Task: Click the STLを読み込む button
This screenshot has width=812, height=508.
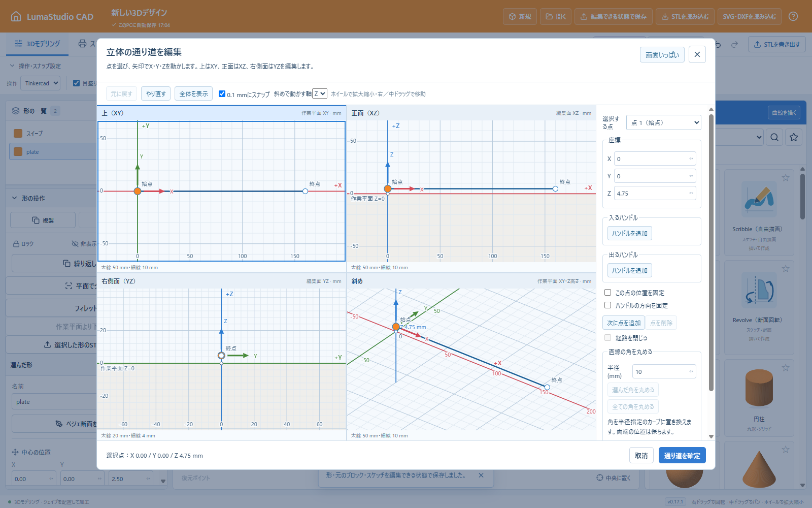Action: pyautogui.click(x=685, y=17)
